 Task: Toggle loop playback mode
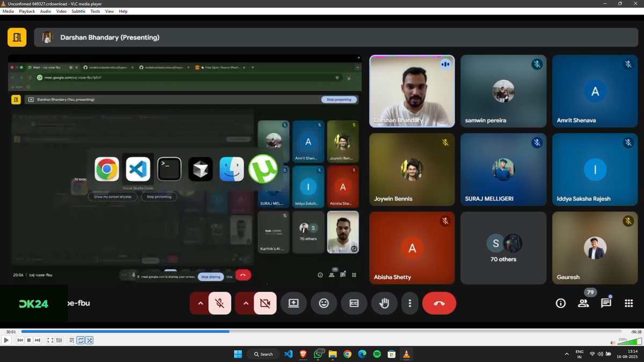coord(80,340)
